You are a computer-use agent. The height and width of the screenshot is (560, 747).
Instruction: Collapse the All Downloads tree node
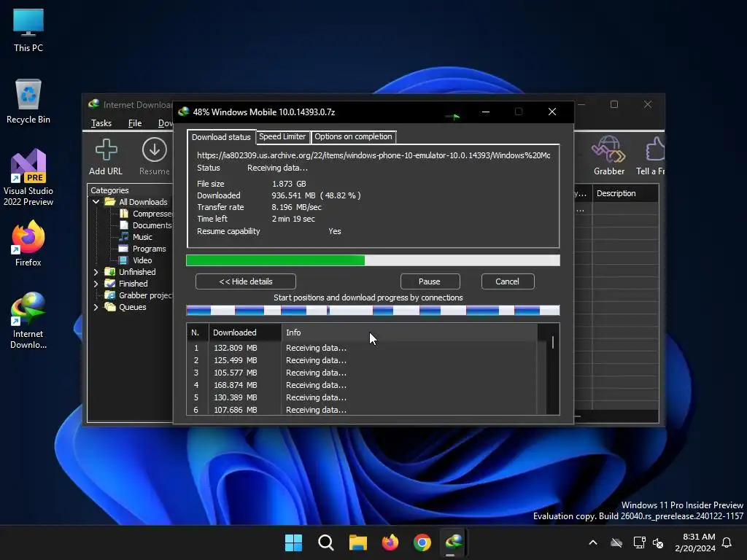96,202
